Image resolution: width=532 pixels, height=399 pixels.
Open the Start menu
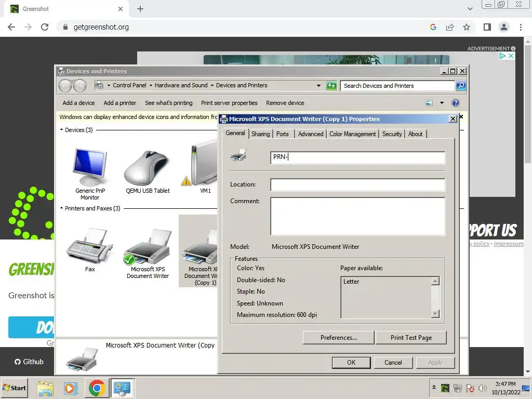point(14,388)
